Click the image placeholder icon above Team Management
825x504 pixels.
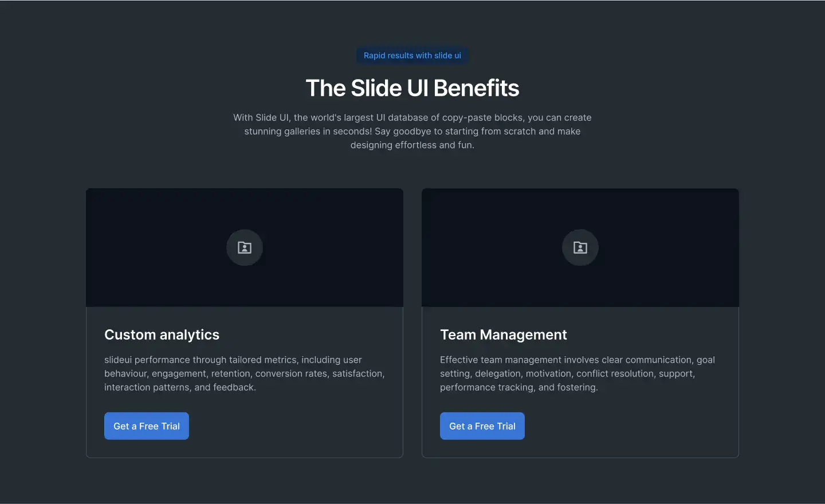(x=580, y=247)
